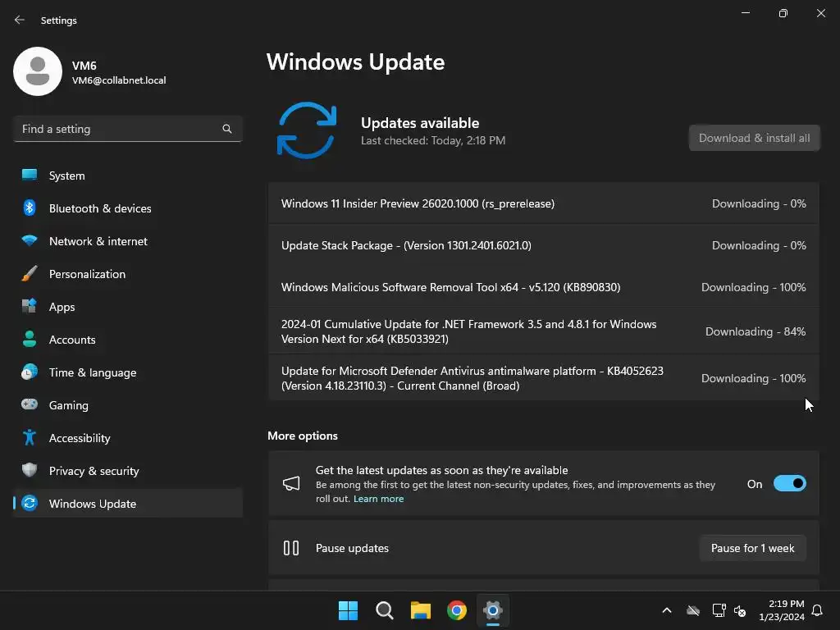840x630 pixels.
Task: Click Downloading - 84% status text
Action: pyautogui.click(x=756, y=331)
